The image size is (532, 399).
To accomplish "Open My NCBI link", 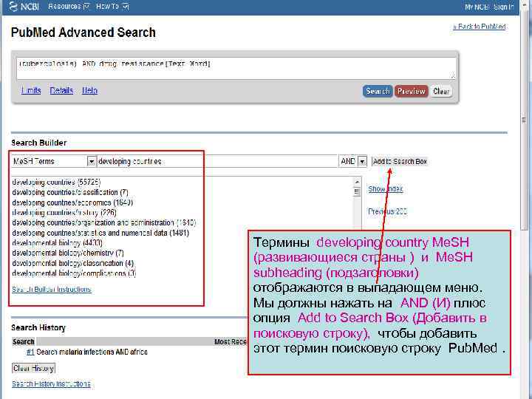I will coord(477,7).
